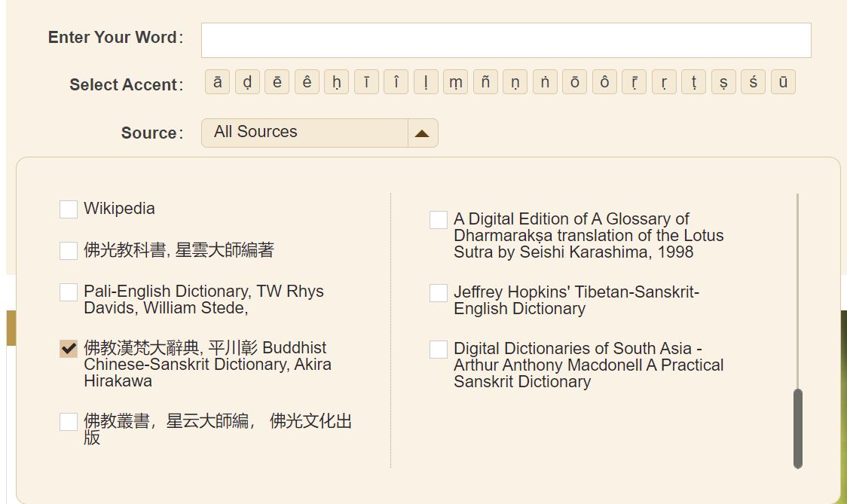Check the 佛教叢書 source checkbox
Image resolution: width=847 pixels, height=504 pixels.
point(69,422)
